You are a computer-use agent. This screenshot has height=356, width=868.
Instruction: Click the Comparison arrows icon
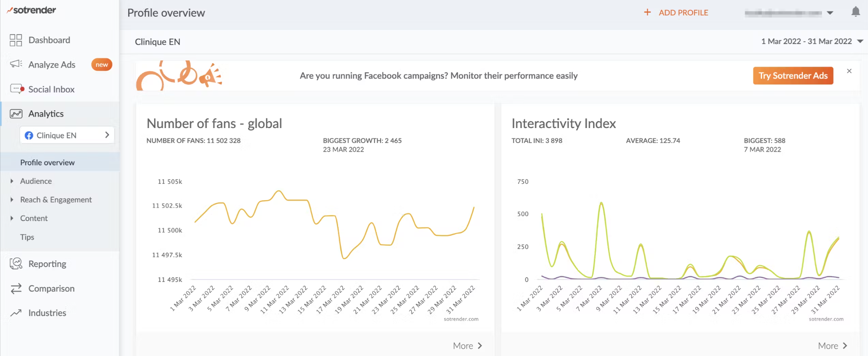tap(16, 288)
